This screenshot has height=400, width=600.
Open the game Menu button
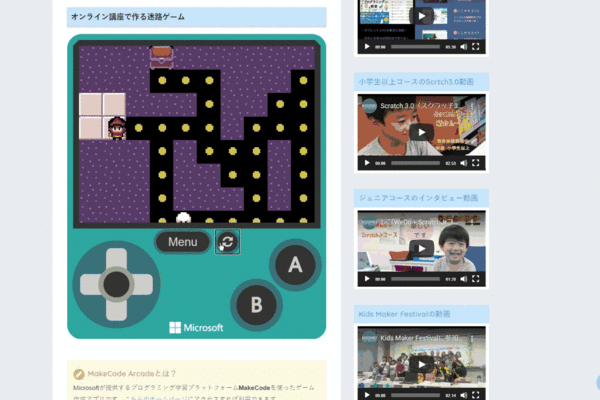pyautogui.click(x=183, y=242)
